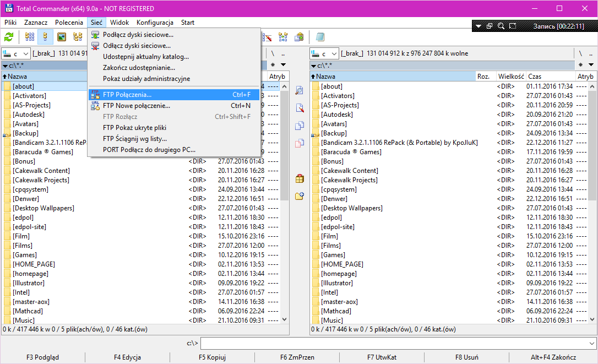Click F4 Edycja button
The width and height of the screenshot is (598, 364).
127,357
